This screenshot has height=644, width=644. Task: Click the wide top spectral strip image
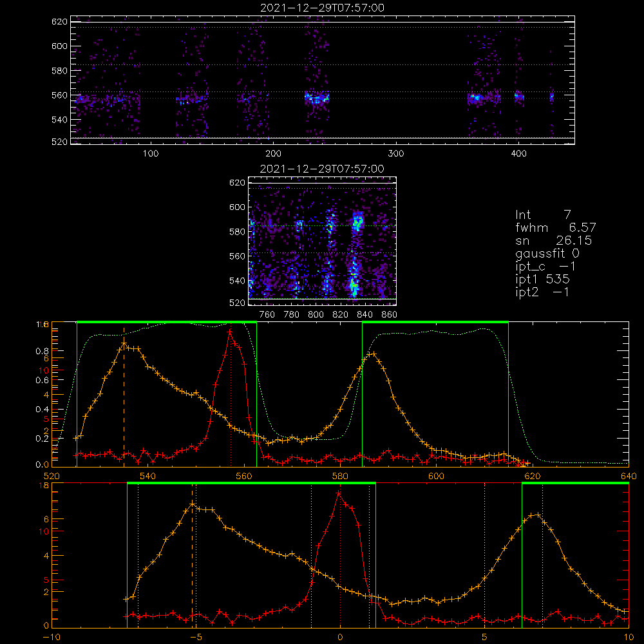323,80
